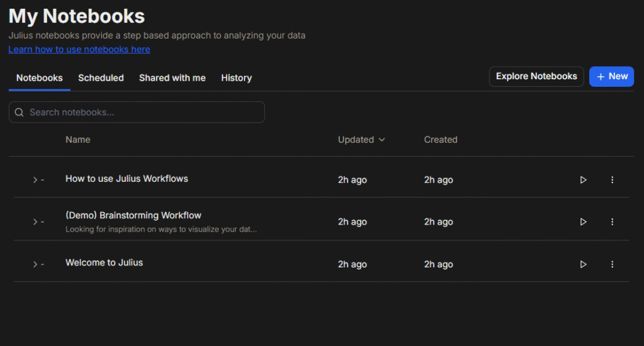Open the How to use Julius Workflows notebook
The width and height of the screenshot is (644, 346).
[126, 179]
